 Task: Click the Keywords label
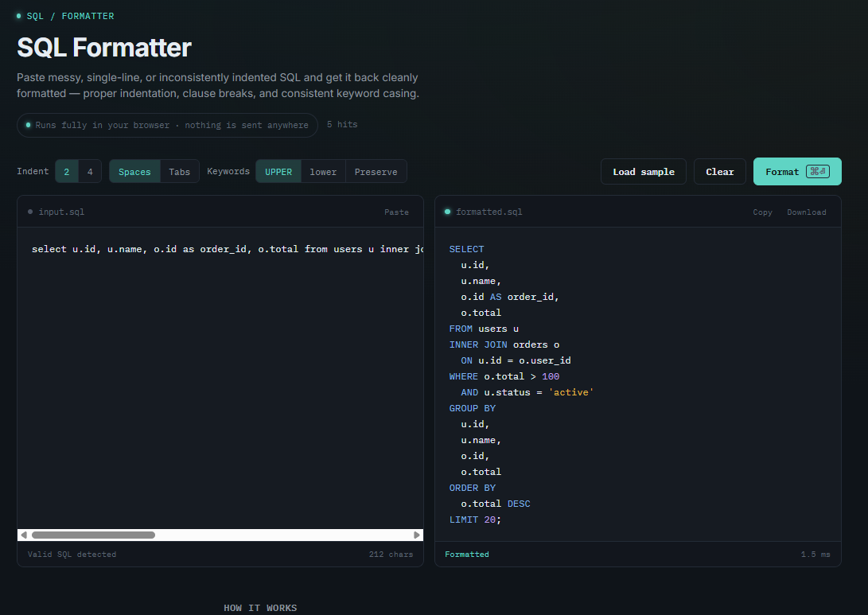click(228, 171)
